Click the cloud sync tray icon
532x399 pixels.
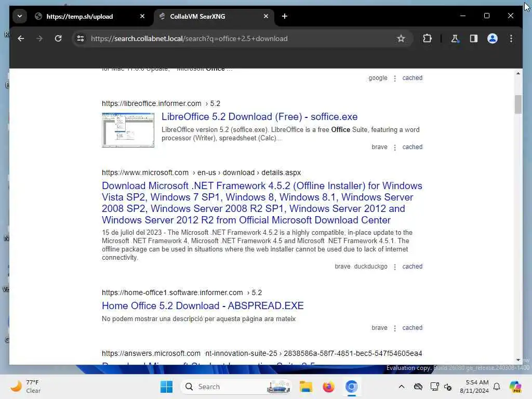coord(418,387)
